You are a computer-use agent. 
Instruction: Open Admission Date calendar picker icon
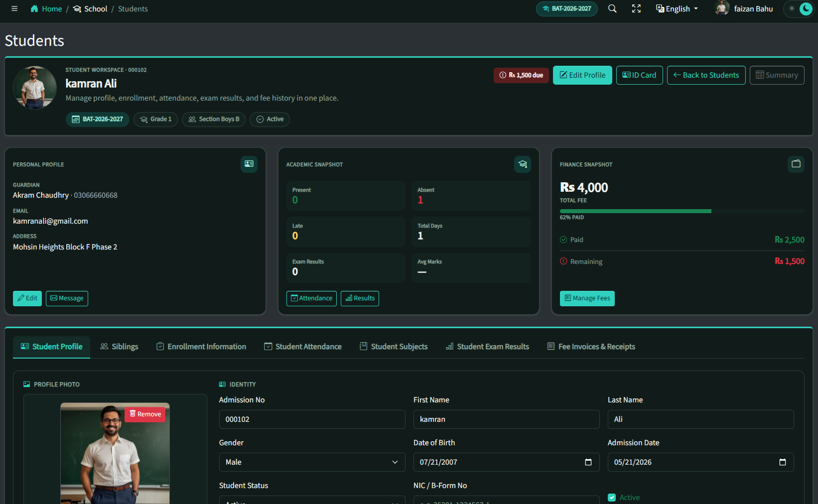click(783, 462)
